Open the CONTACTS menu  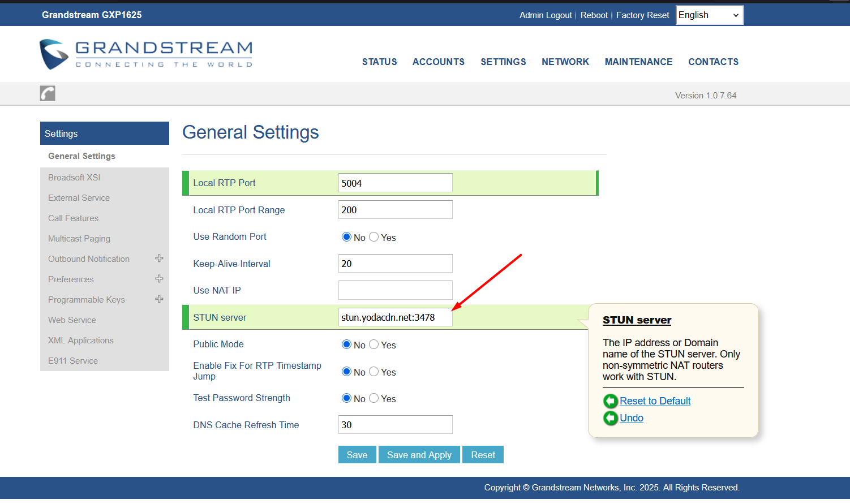[714, 62]
